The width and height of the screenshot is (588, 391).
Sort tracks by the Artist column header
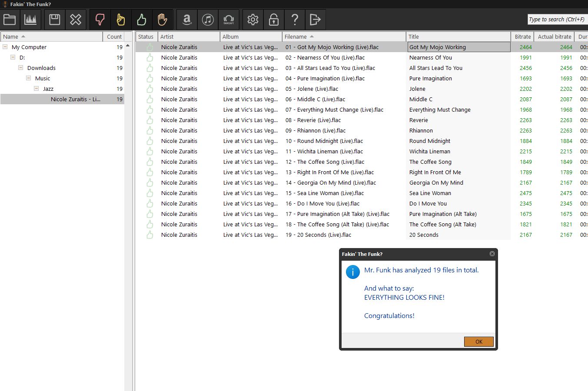167,37
